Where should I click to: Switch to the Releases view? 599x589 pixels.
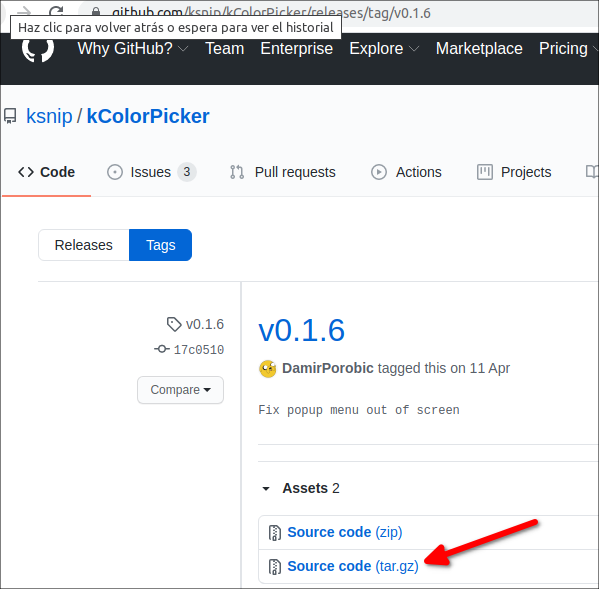(84, 245)
